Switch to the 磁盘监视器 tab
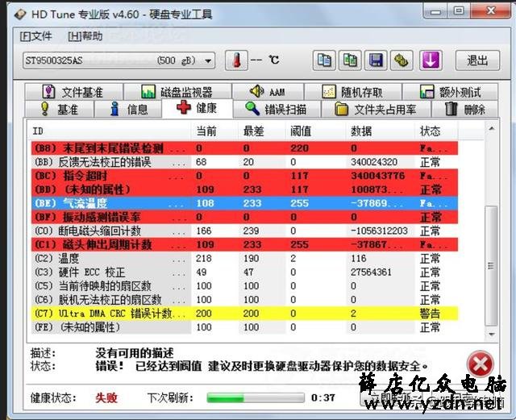Image resolution: width=516 pixels, height=420 pixels. pos(177,92)
